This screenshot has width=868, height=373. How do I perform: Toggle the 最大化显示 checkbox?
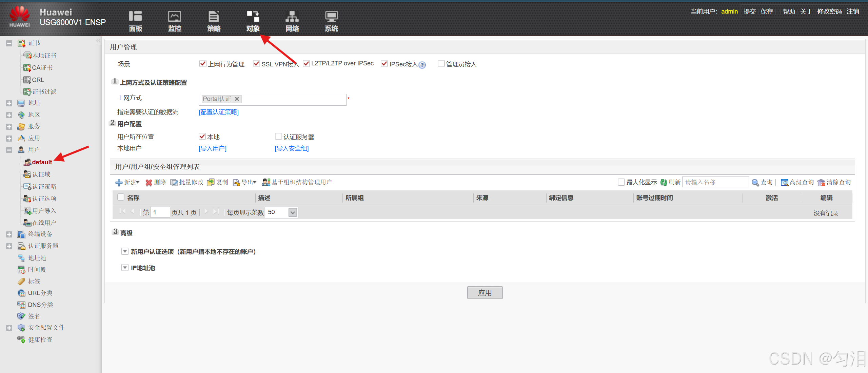click(x=621, y=182)
